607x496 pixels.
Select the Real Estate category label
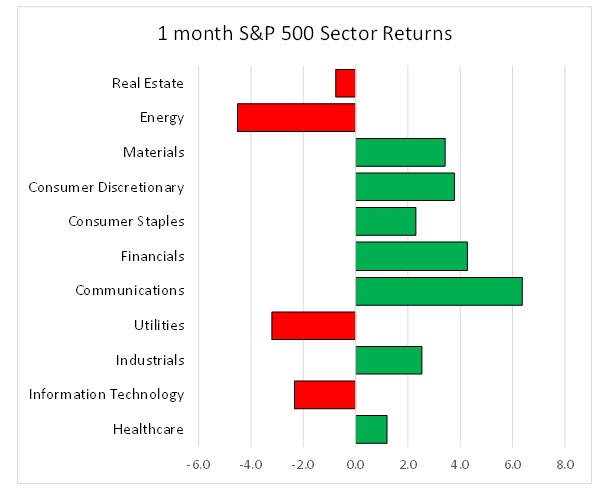(149, 83)
